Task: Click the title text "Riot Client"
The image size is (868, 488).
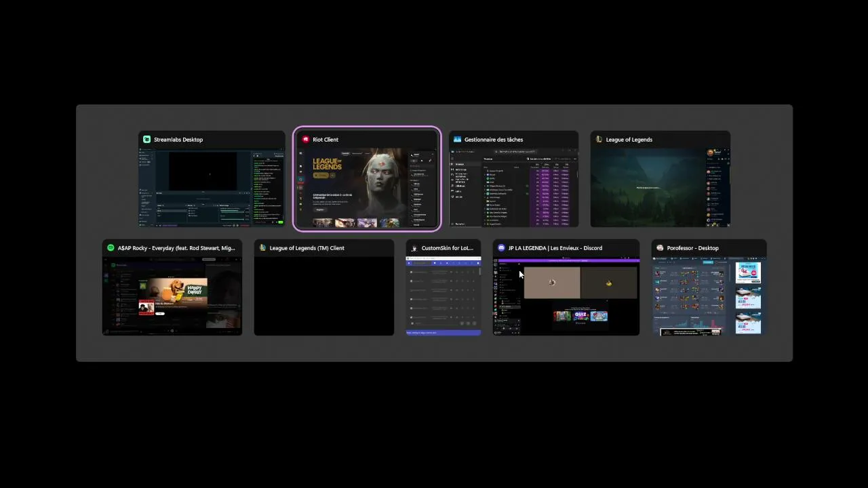Action: pyautogui.click(x=325, y=140)
